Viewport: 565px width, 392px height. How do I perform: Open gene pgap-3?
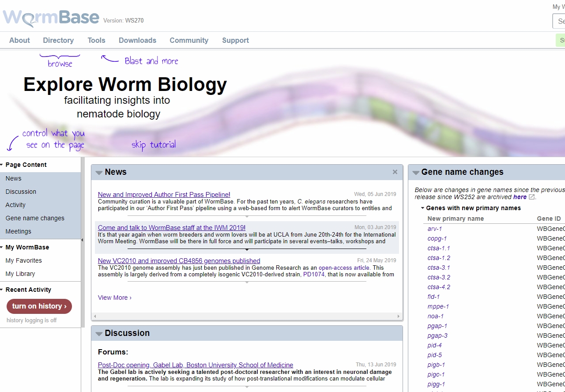click(437, 335)
